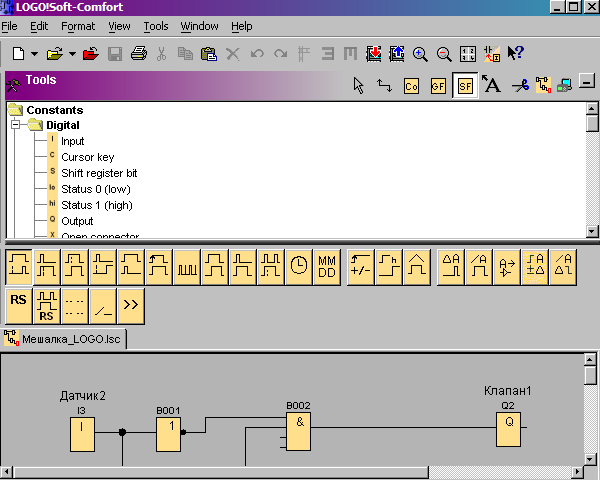Select Shift register bit tree item
600x480 pixels.
coord(99,173)
